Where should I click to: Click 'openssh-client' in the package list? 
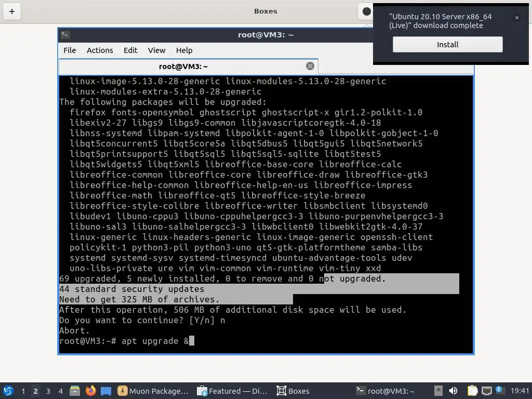tap(396, 237)
